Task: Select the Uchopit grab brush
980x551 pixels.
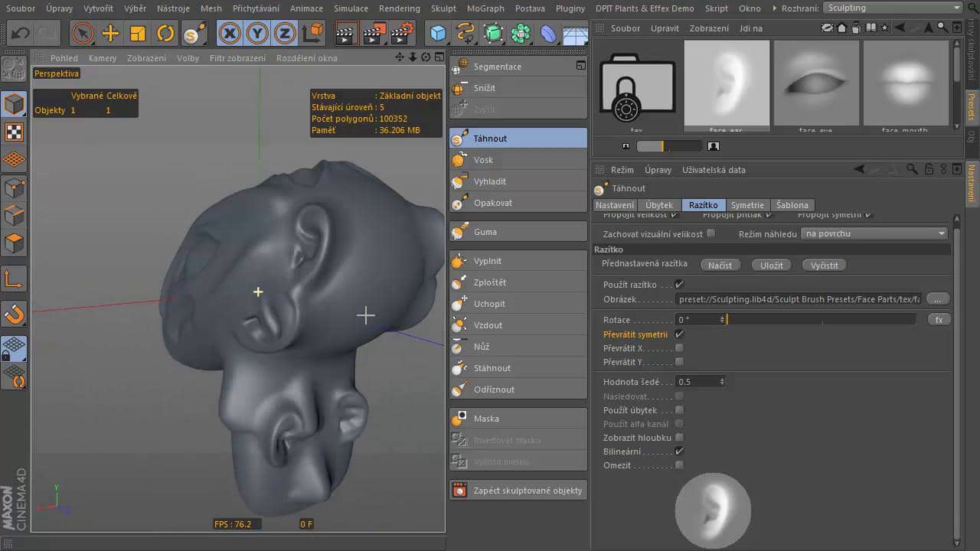Action: point(518,304)
